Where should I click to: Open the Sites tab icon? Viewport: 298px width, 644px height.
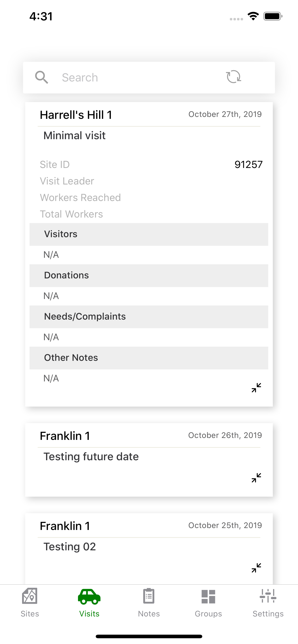click(30, 596)
